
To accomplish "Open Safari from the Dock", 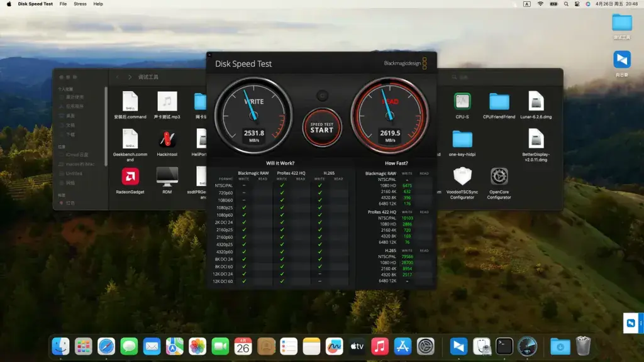I will point(106,346).
